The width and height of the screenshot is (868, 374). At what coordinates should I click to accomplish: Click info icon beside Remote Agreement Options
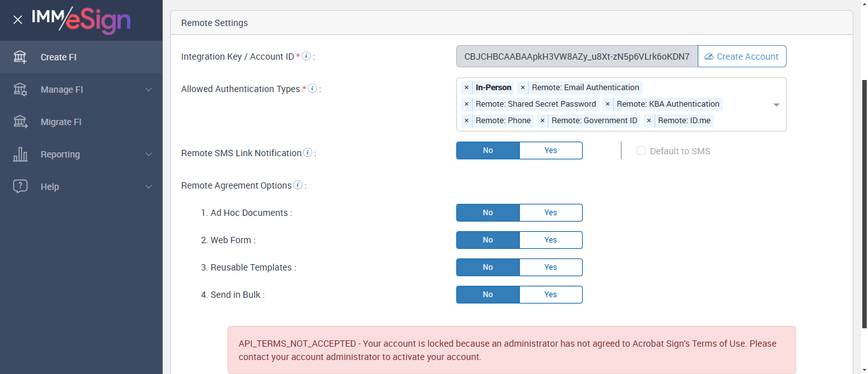[x=297, y=185]
